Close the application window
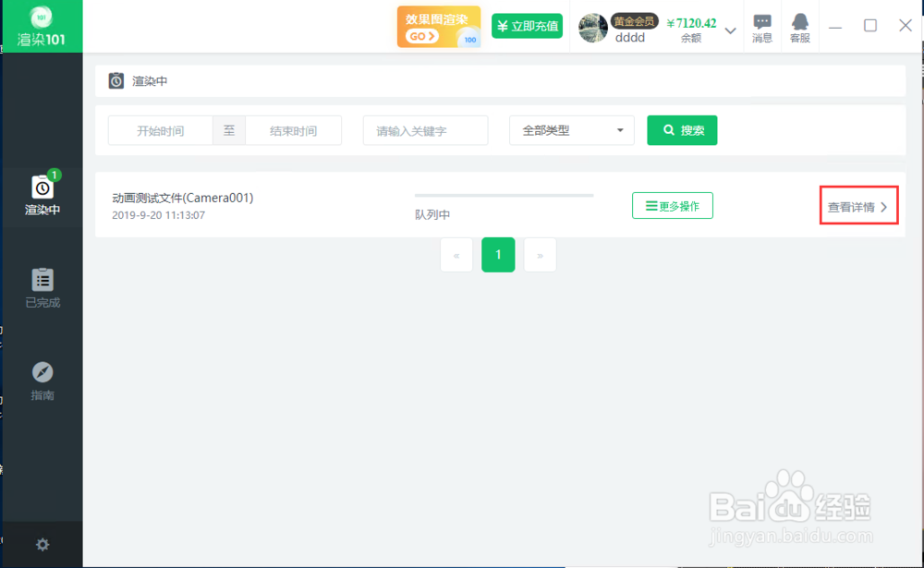924x568 pixels. (x=906, y=25)
